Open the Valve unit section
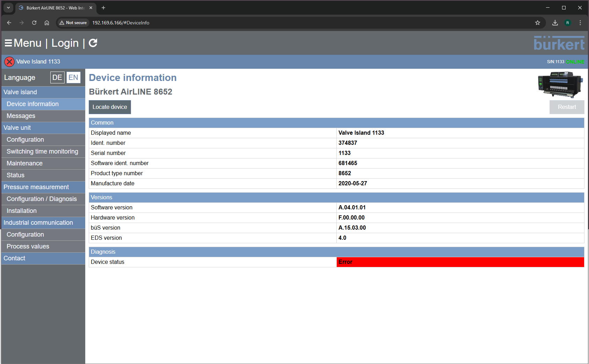 (x=43, y=128)
